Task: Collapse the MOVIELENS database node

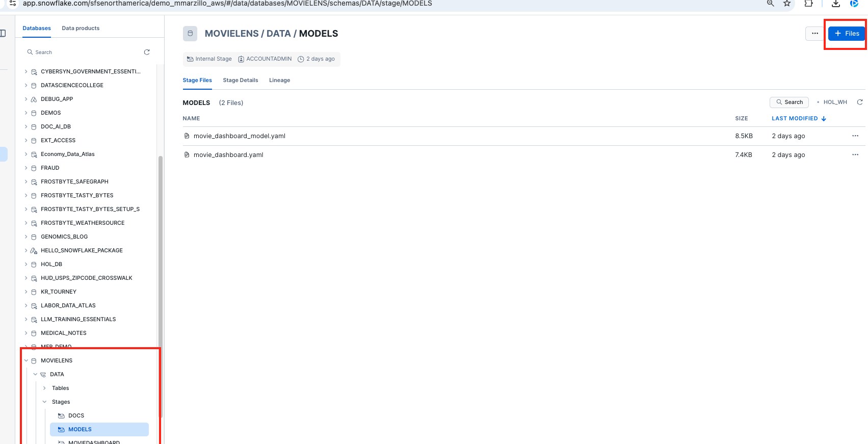Action: point(26,361)
